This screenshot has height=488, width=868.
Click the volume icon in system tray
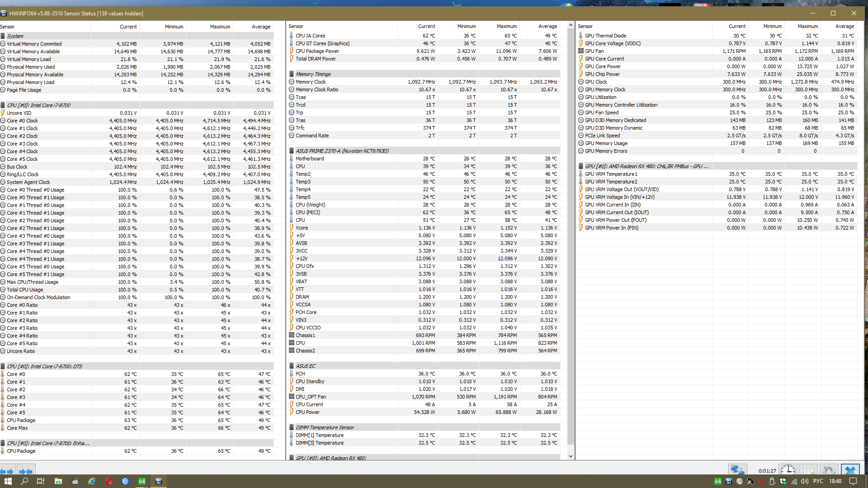(x=805, y=481)
